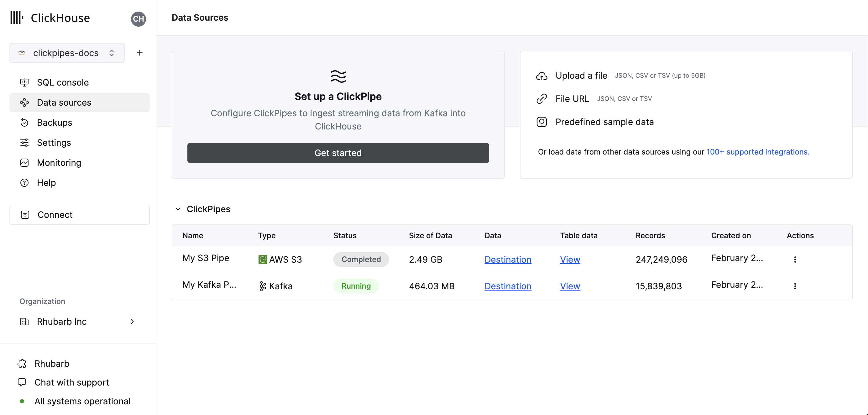Click Get started button
The height and width of the screenshot is (415, 868).
click(x=338, y=153)
